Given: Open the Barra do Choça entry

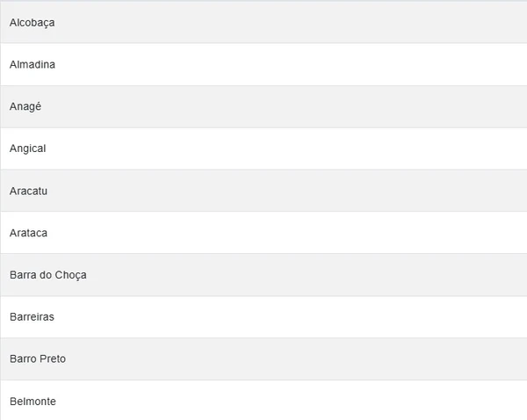Looking at the screenshot, I should click(x=47, y=275).
